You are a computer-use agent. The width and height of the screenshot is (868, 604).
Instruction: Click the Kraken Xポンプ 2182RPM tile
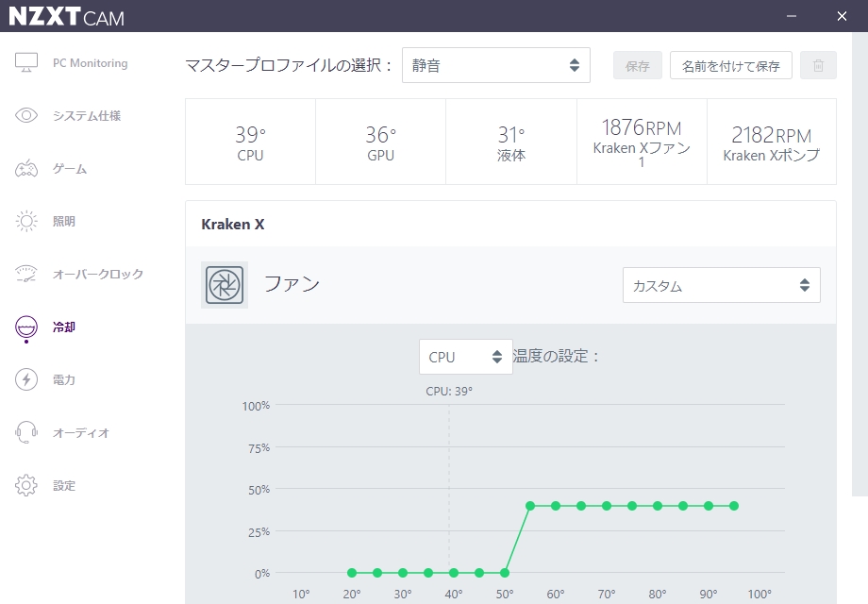point(772,142)
